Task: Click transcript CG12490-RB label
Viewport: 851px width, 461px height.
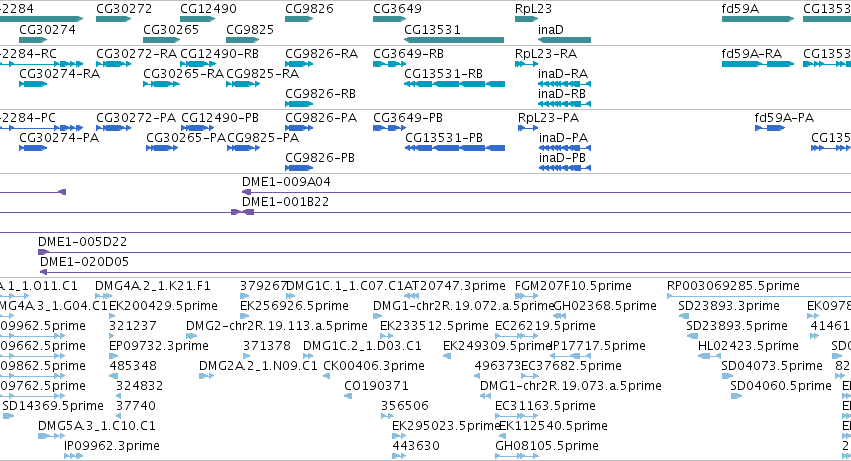Action: [x=219, y=54]
